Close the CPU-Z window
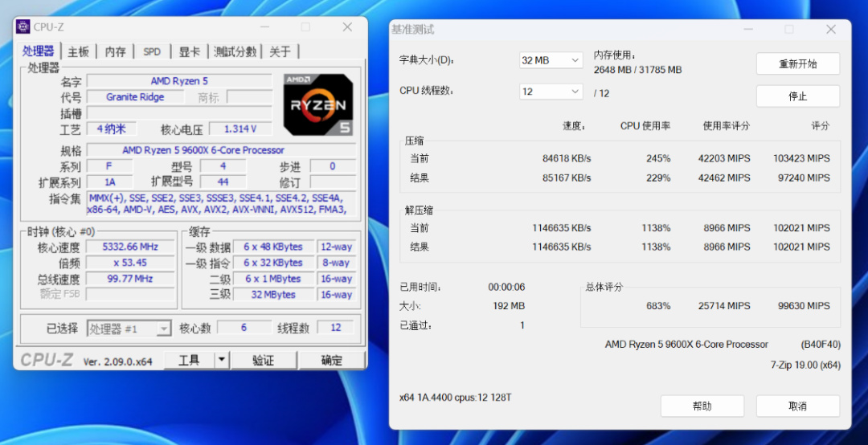This screenshot has width=868, height=445. pos(347,27)
